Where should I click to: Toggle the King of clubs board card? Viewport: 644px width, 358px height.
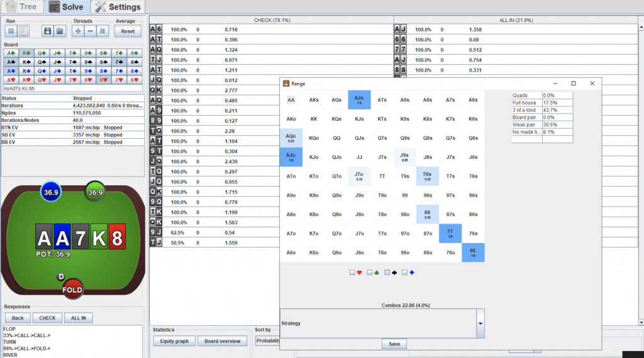[x=26, y=53]
